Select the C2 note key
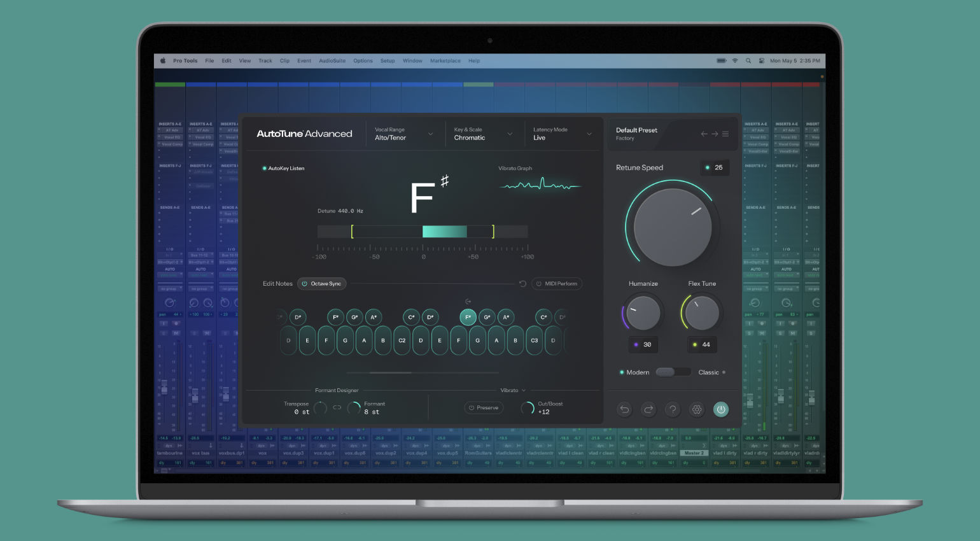 click(402, 341)
